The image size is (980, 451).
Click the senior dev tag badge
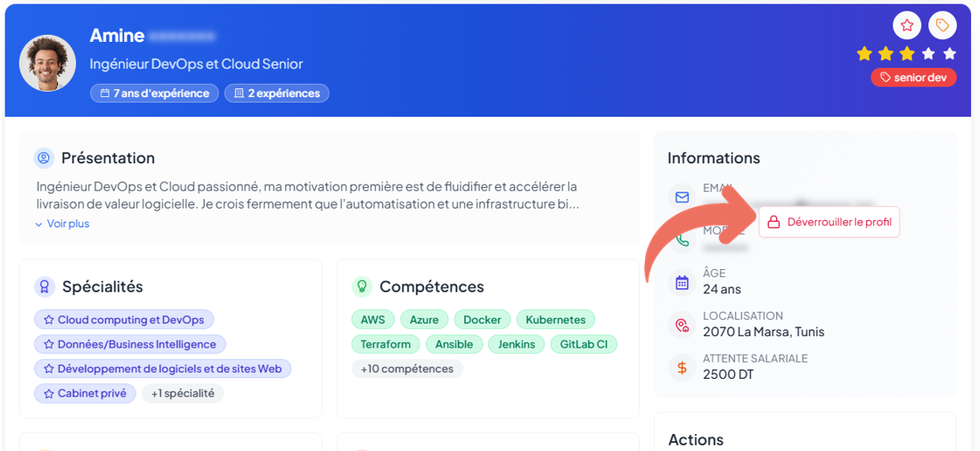[913, 78]
